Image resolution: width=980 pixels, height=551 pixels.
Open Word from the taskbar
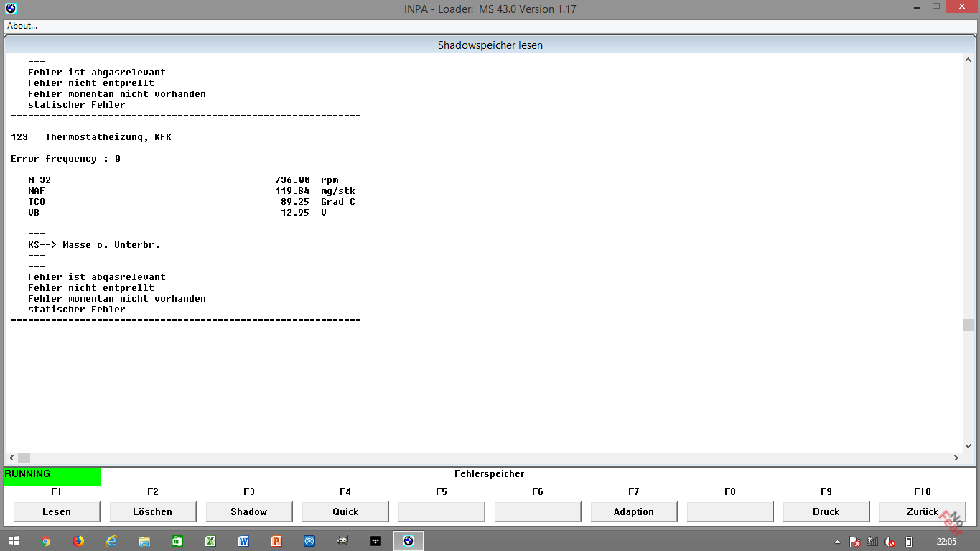tap(243, 541)
